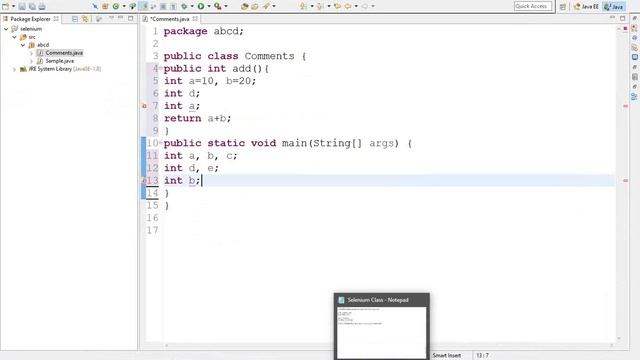Open the Debug dropdown arrow
This screenshot has width=640, height=360.
pos(192,6)
